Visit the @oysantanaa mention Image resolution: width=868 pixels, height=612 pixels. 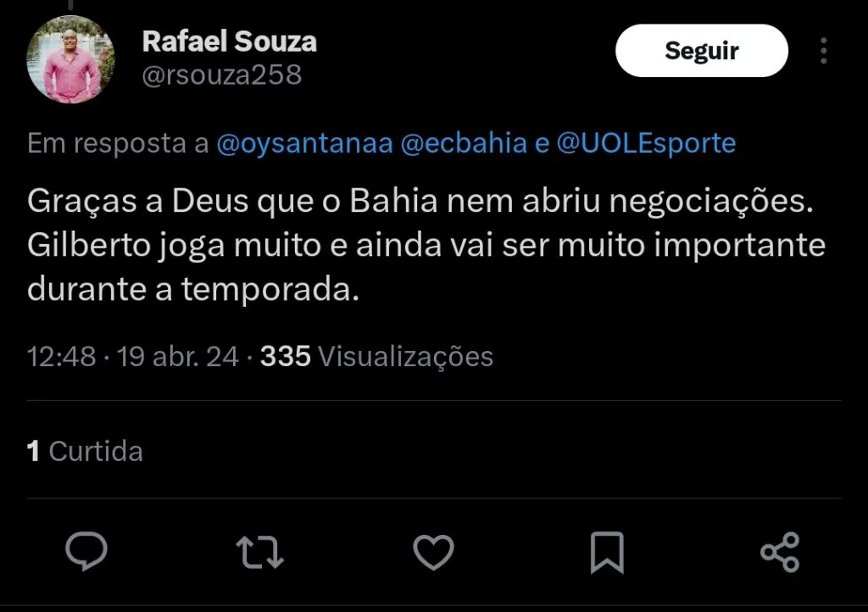click(x=305, y=143)
